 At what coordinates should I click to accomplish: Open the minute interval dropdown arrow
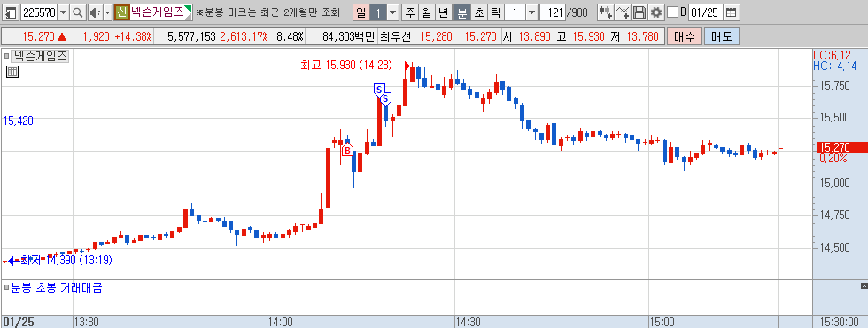(x=531, y=12)
